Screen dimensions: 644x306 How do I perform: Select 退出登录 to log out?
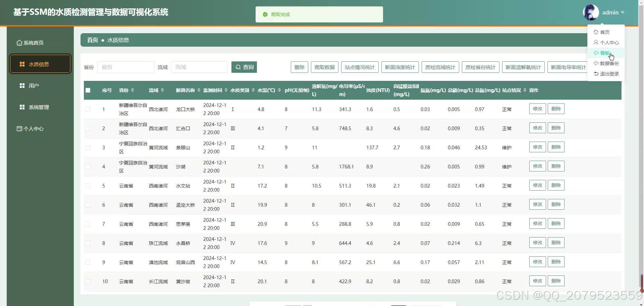pyautogui.click(x=606, y=73)
